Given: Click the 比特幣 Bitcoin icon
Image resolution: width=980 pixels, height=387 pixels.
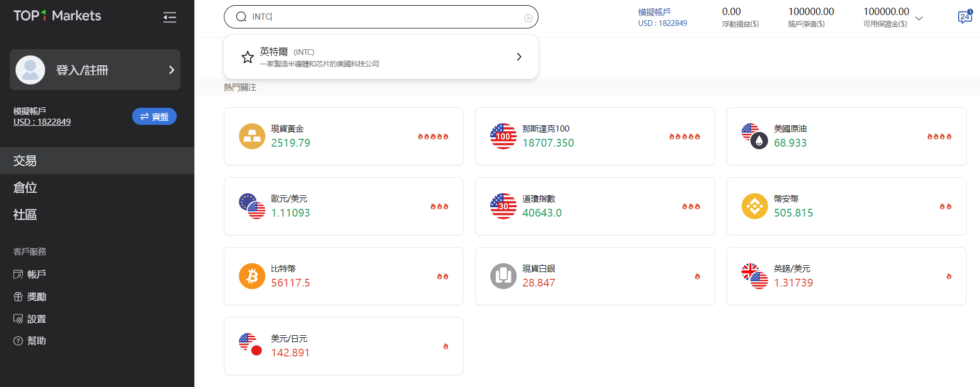Looking at the screenshot, I should pyautogui.click(x=252, y=276).
